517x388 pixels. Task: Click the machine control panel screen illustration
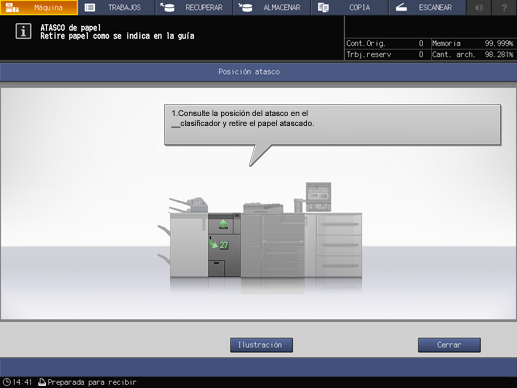pos(318,196)
